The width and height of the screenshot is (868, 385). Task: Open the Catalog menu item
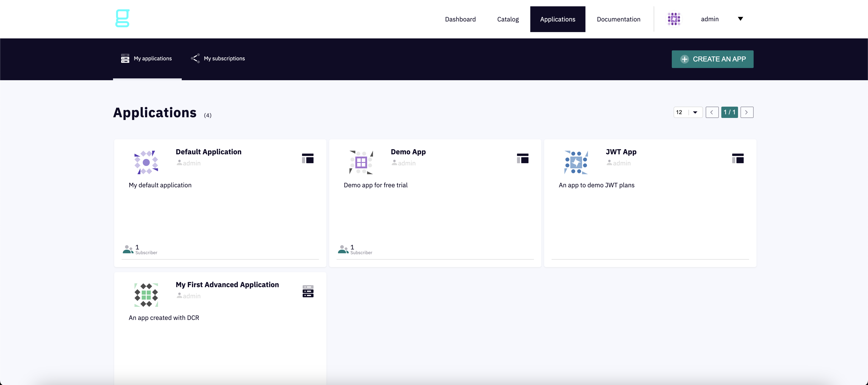[x=508, y=19]
